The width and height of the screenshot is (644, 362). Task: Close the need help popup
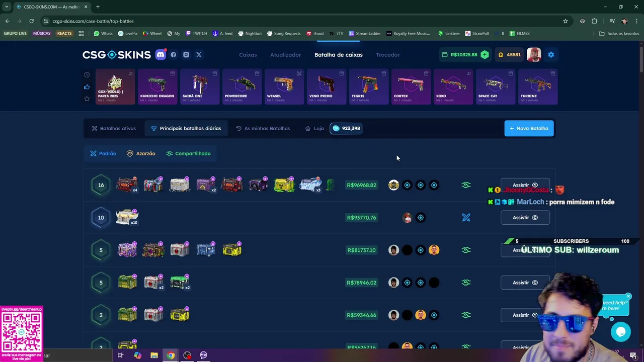click(x=628, y=296)
